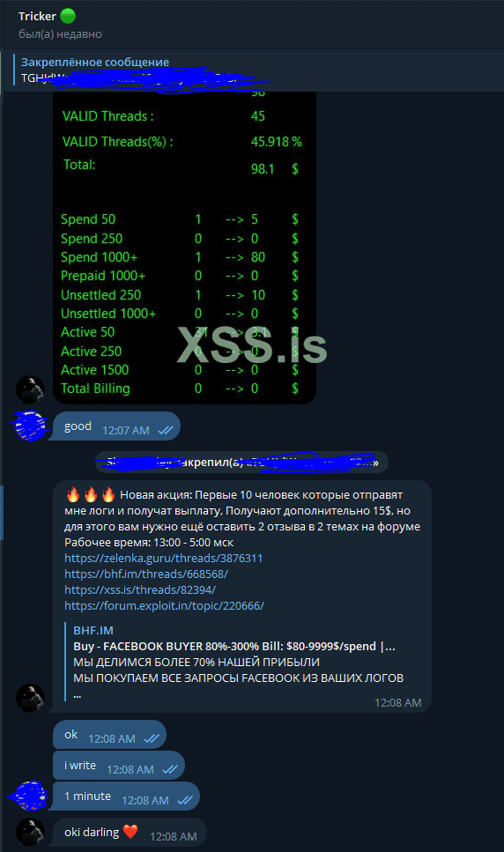
Task: Click the scribbled avatar beside 'good' message
Action: point(31,426)
